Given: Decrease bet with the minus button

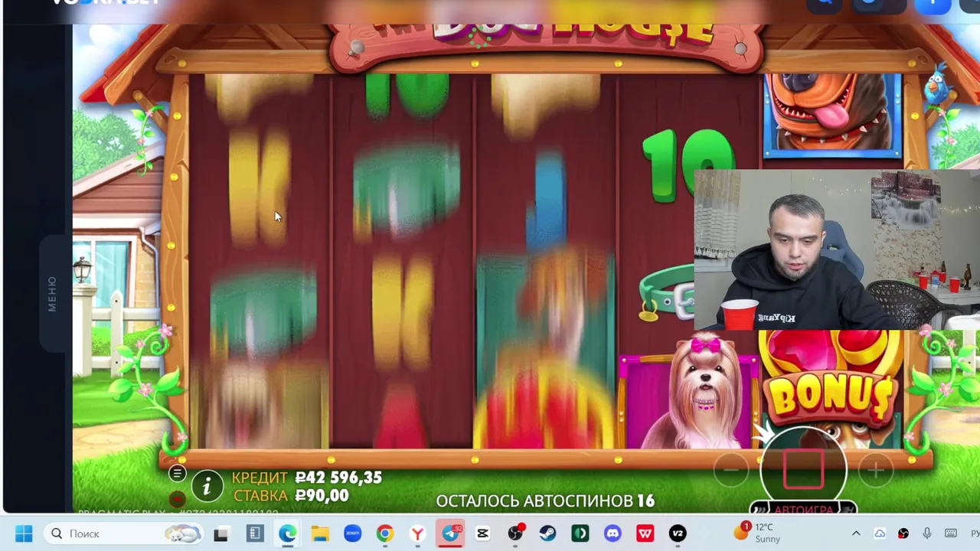Looking at the screenshot, I should point(730,470).
